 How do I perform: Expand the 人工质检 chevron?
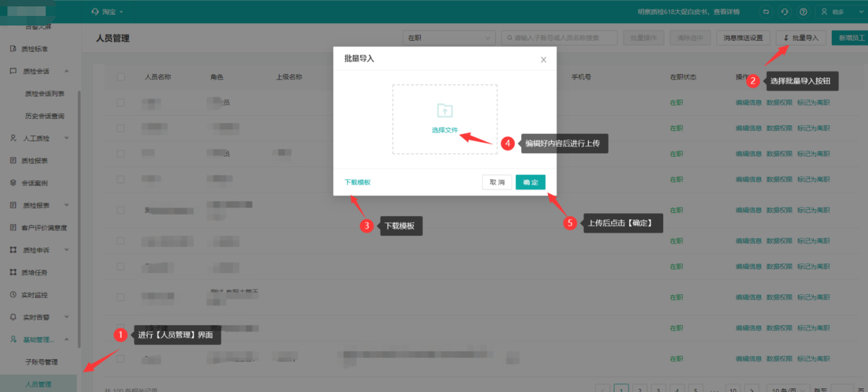tap(66, 138)
